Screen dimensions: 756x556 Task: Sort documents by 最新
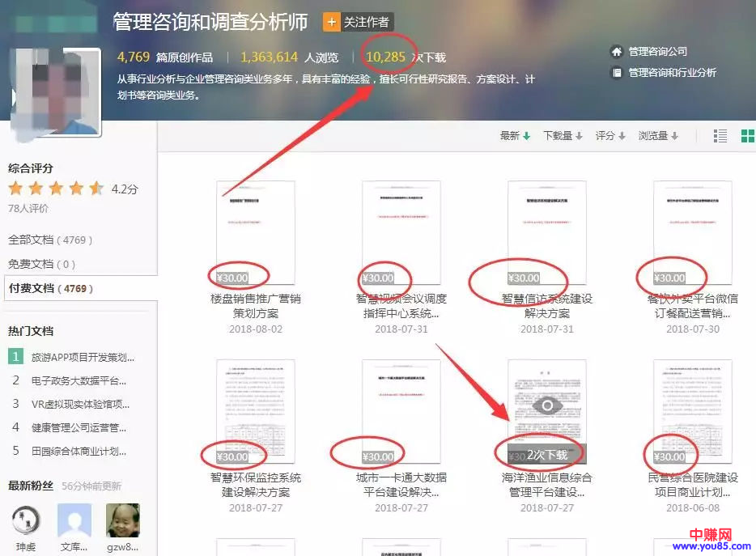[515, 136]
